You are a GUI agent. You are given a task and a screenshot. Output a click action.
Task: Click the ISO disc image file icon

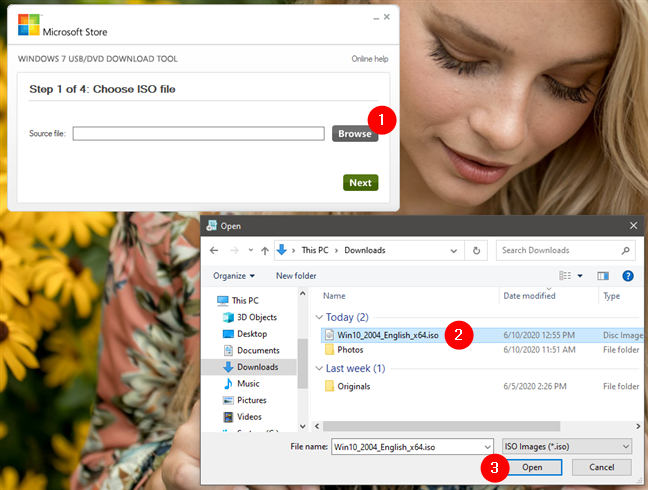coord(329,335)
